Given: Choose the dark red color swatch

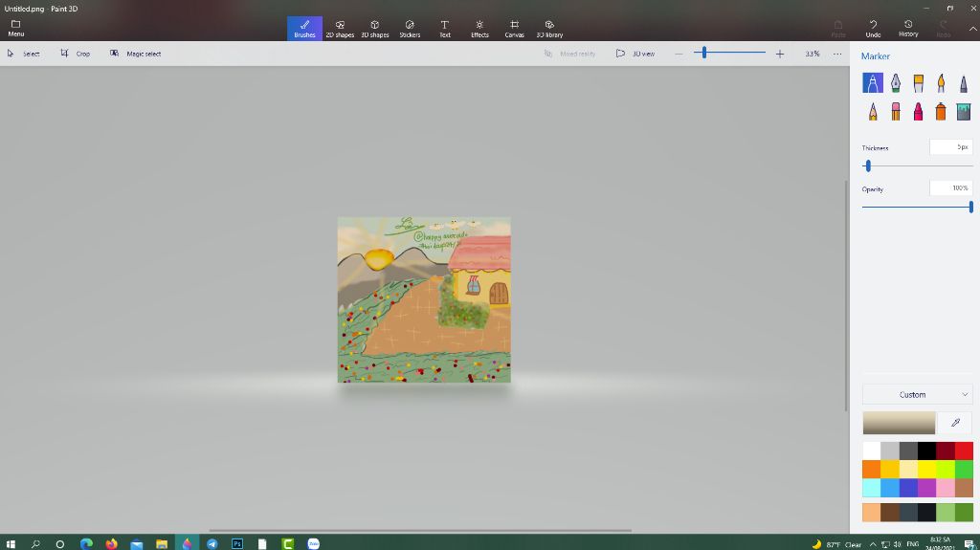Looking at the screenshot, I should click(x=945, y=451).
